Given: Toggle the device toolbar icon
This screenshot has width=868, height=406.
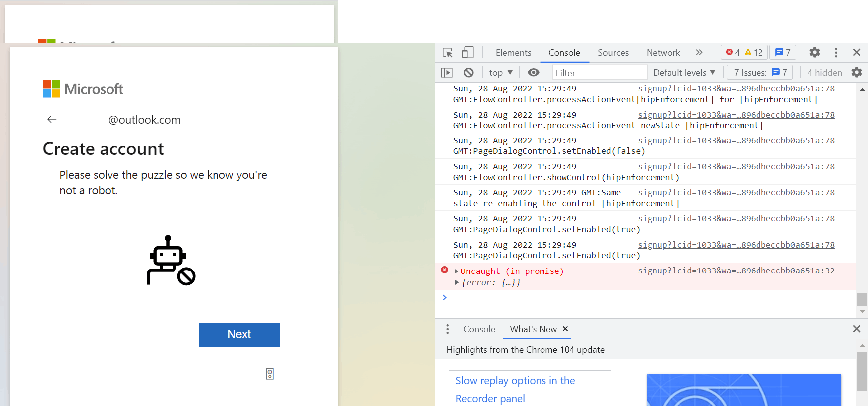Looking at the screenshot, I should (x=467, y=52).
